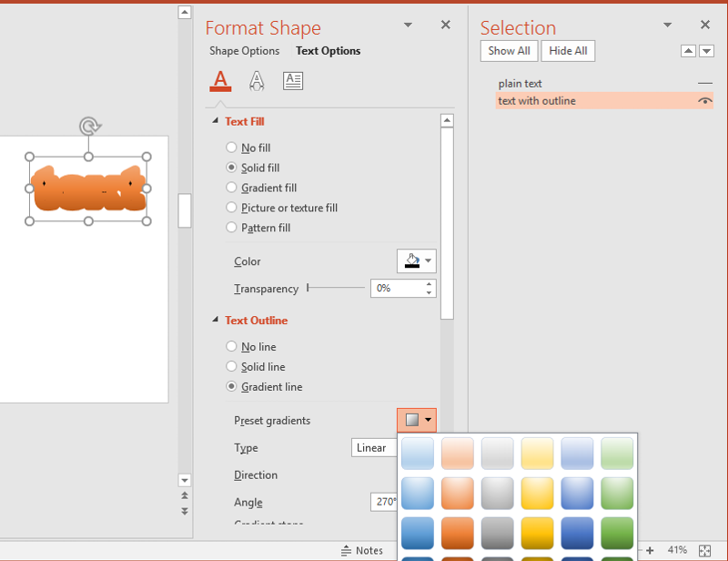Screen dimensions: 728x561
Task: Click Hide All button
Action: tap(568, 51)
